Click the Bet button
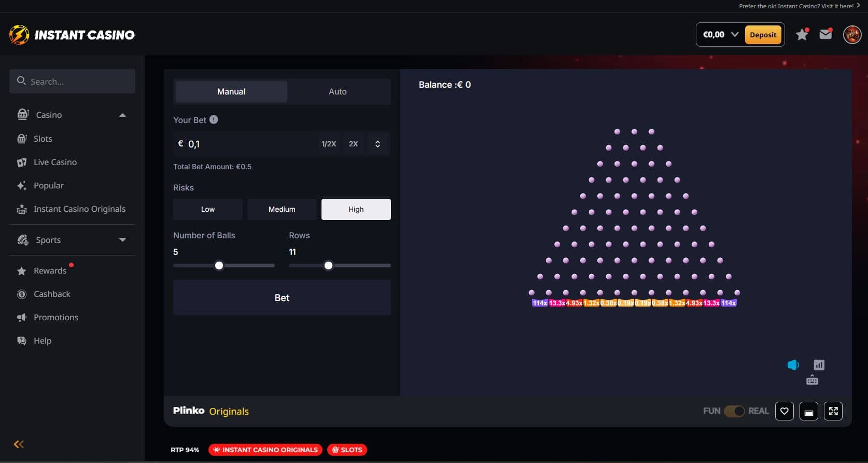 point(282,297)
